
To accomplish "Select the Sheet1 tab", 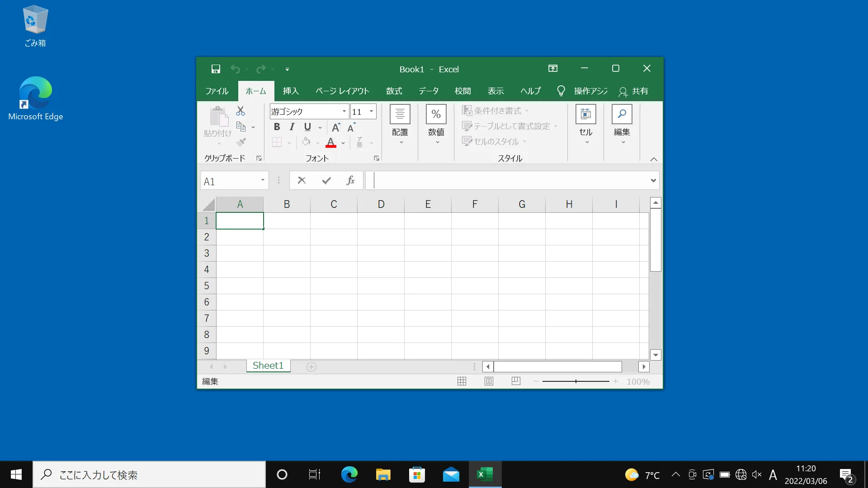I will click(x=268, y=366).
